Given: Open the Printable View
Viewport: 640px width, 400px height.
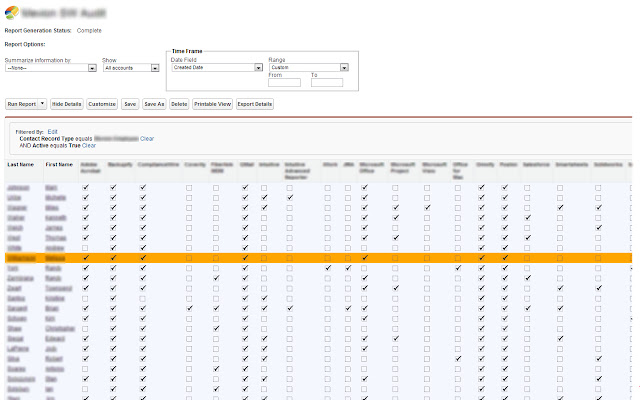Looking at the screenshot, I should (212, 103).
